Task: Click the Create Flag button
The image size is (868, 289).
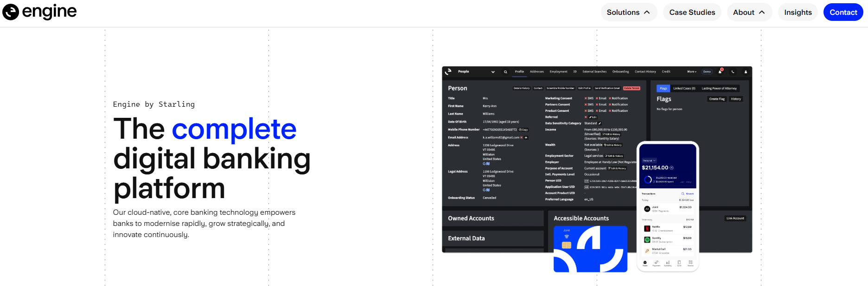Action: (x=717, y=99)
